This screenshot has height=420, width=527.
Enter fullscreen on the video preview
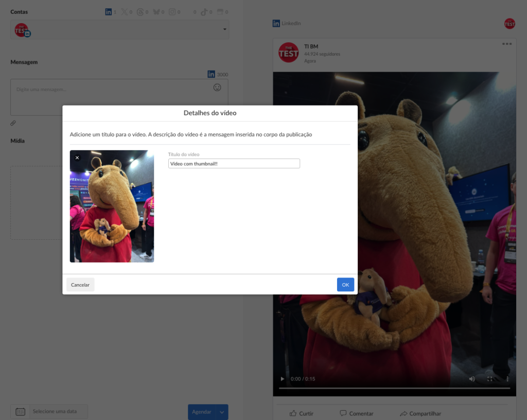[x=490, y=379]
